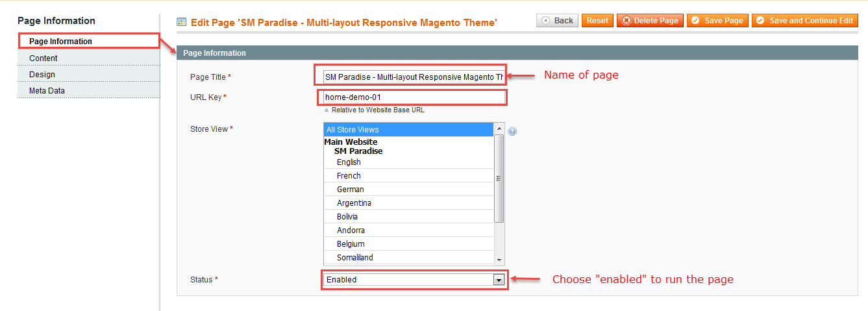Click the page icon beside Edit Page title
868x311 pixels.
(x=182, y=21)
